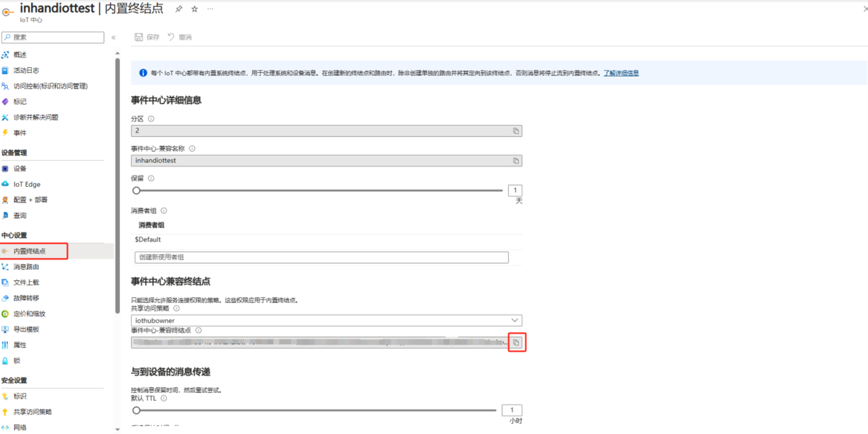
Task: Open 故障转移 failover item
Action: pos(26,298)
